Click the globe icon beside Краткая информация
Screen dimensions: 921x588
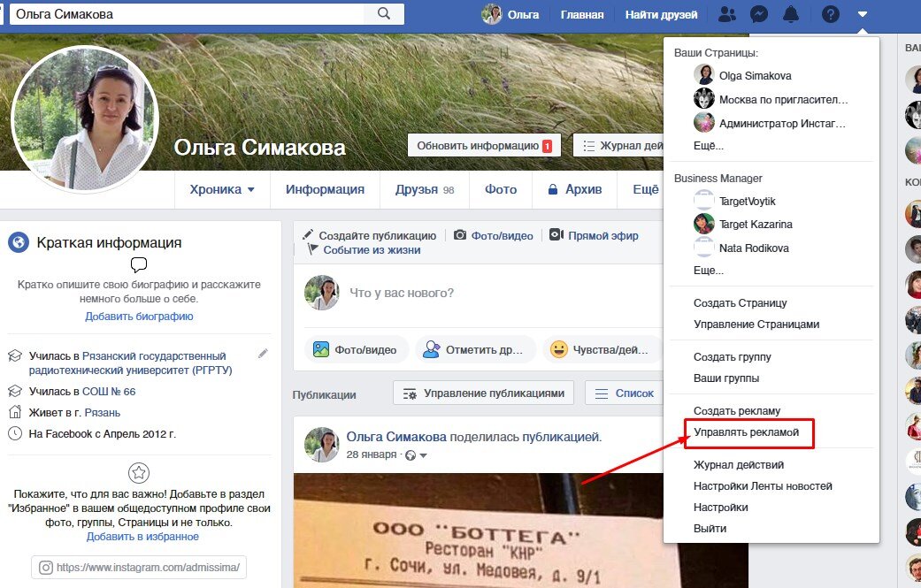click(19, 241)
